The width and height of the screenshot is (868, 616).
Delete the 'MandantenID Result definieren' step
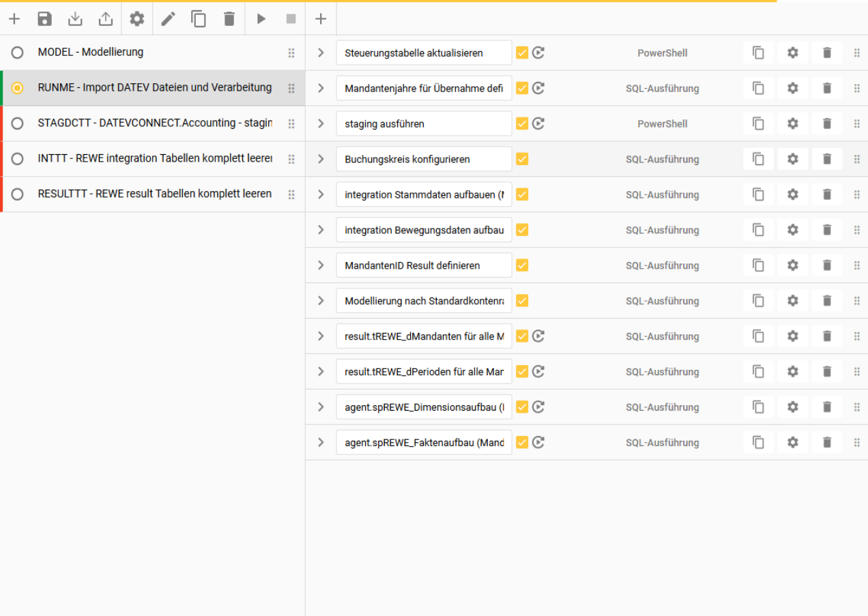[827, 265]
